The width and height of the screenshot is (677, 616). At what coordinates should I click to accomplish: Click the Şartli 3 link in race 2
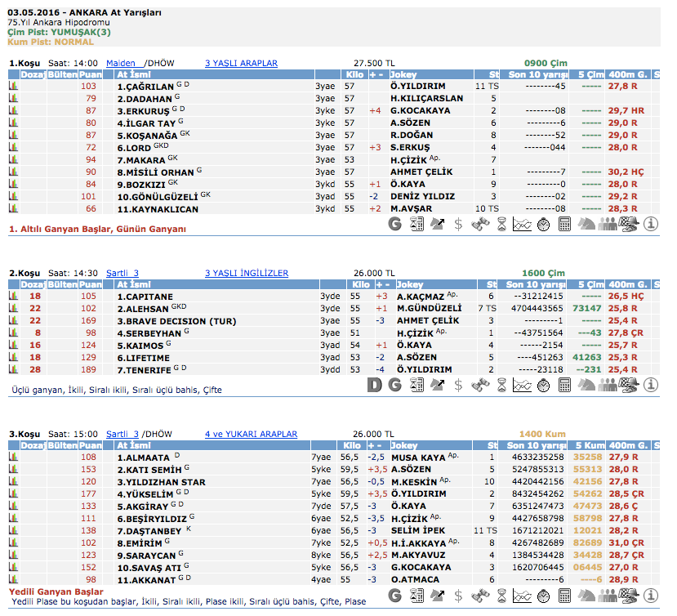tap(122, 273)
